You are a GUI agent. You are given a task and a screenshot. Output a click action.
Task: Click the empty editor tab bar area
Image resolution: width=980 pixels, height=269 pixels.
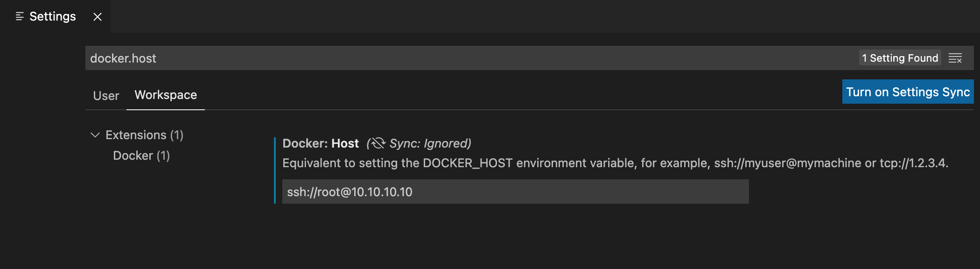coord(545,16)
